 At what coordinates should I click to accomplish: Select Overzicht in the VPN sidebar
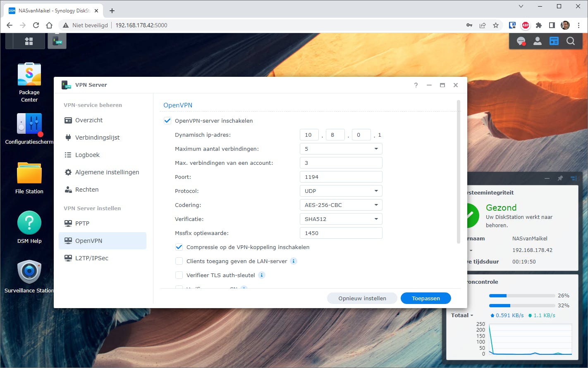pos(103,120)
